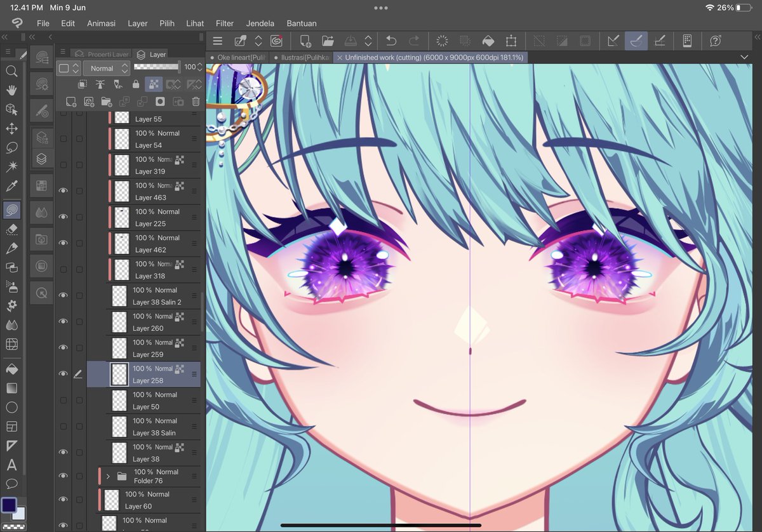Viewport: 762px width, 532px height.
Task: Select the Hand navigation tool
Action: 11,90
